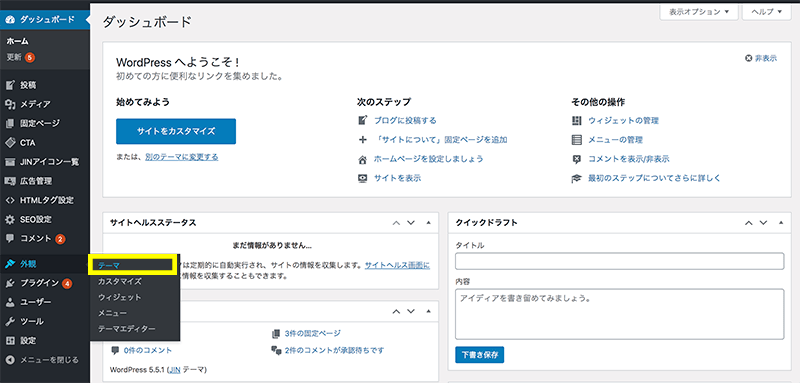Collapse the クイックドラフト panel
Screen dimensions: 800x383
(781, 223)
